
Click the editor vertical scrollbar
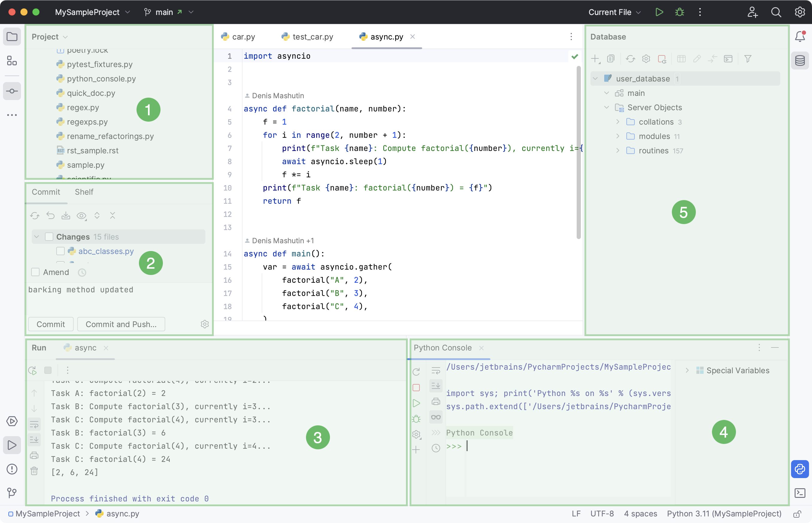578,153
